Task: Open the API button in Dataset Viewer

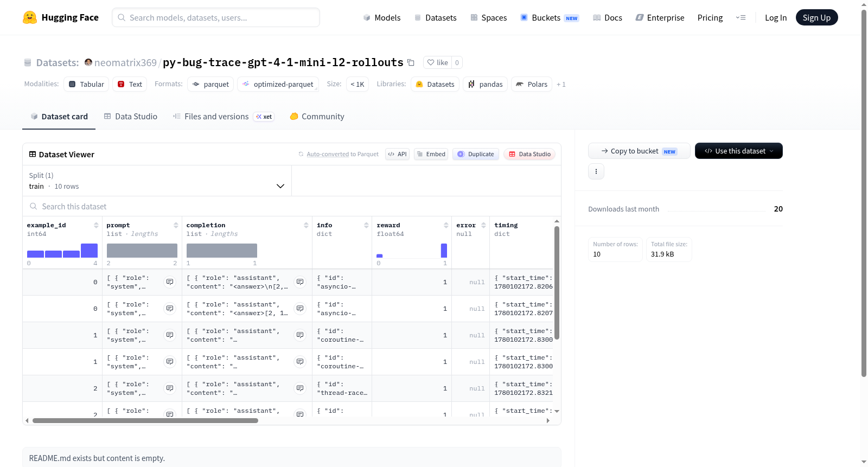Action: (397, 154)
